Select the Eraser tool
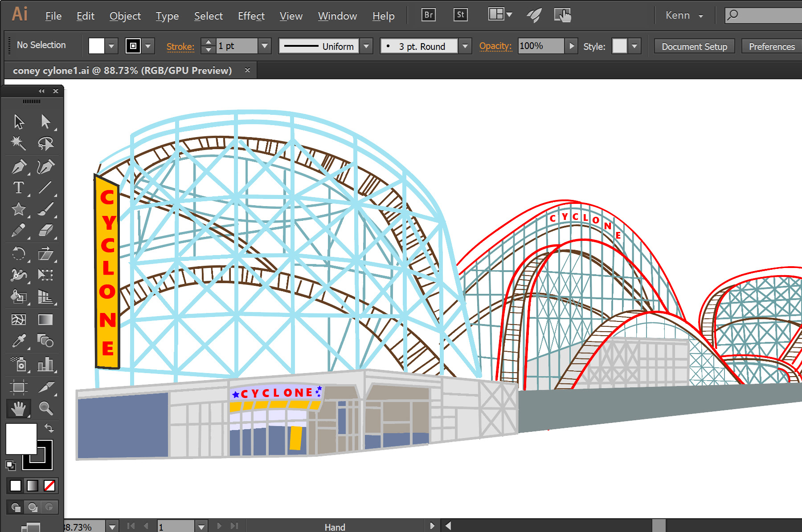The image size is (802, 532). [45, 230]
